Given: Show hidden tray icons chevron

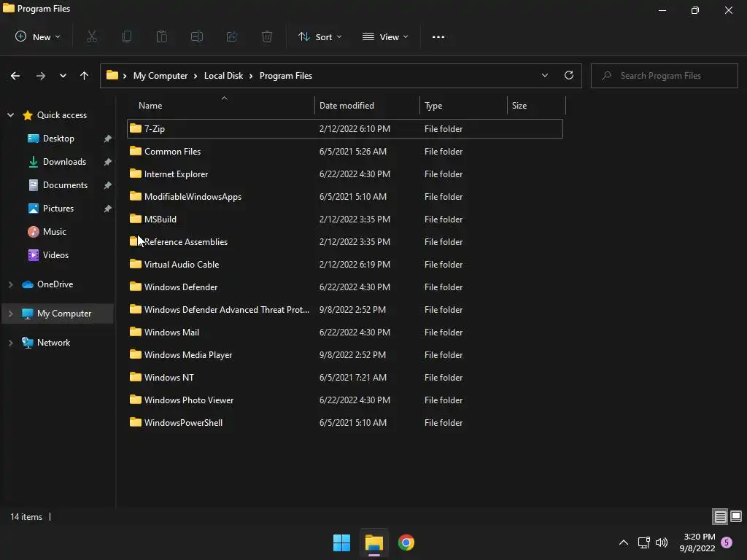Looking at the screenshot, I should pyautogui.click(x=623, y=542).
